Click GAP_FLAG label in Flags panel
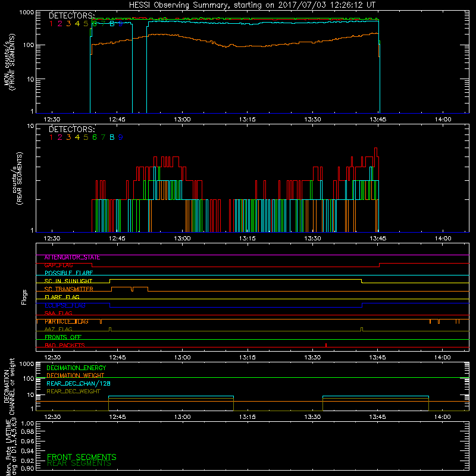This screenshot has height=476, width=476. point(58,265)
